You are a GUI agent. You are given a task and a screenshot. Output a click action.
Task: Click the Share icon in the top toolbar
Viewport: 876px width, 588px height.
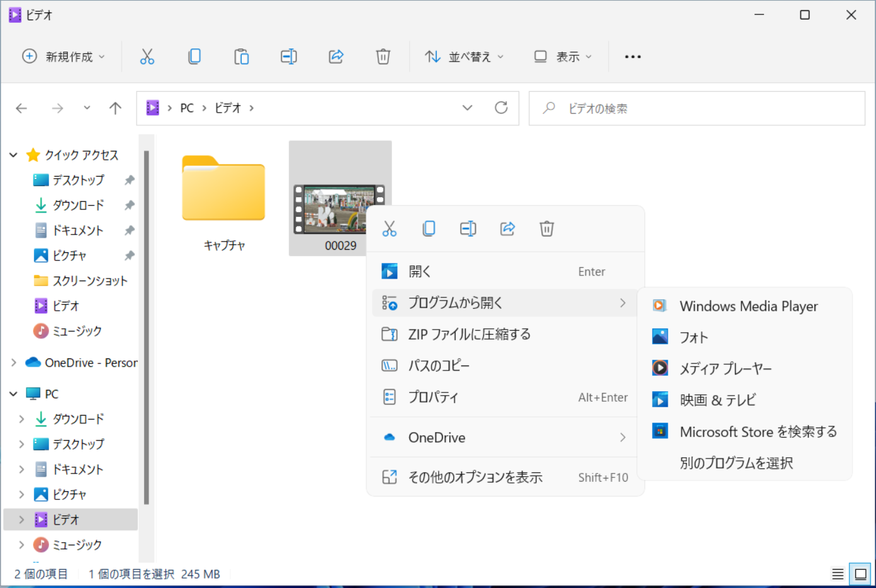tap(336, 57)
